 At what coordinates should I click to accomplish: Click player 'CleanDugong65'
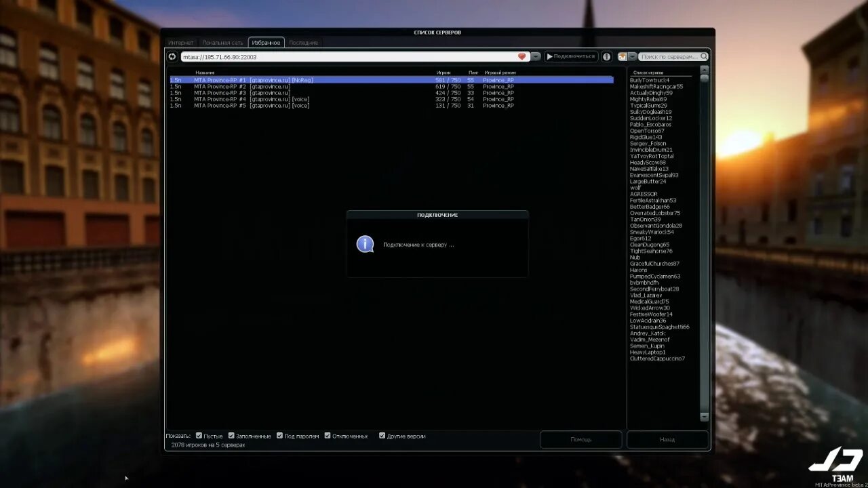point(649,245)
